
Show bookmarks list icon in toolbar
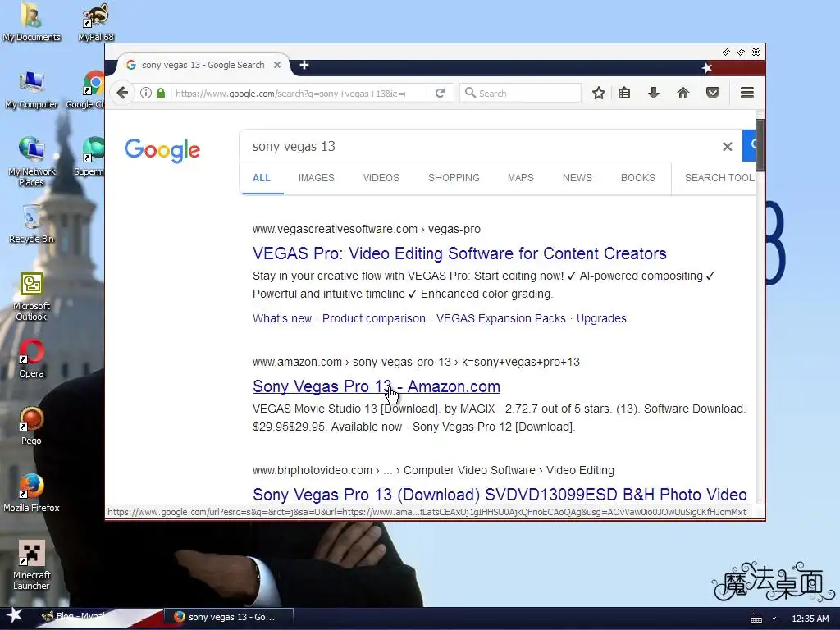(624, 94)
